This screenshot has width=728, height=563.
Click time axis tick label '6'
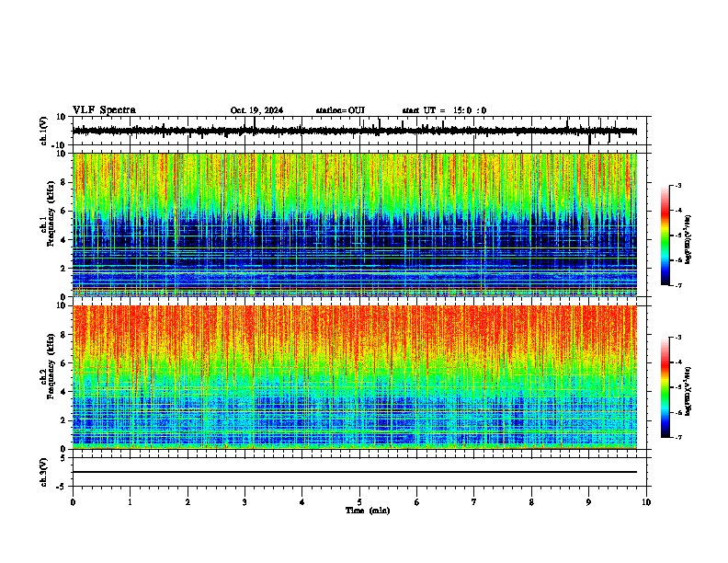tap(417, 502)
